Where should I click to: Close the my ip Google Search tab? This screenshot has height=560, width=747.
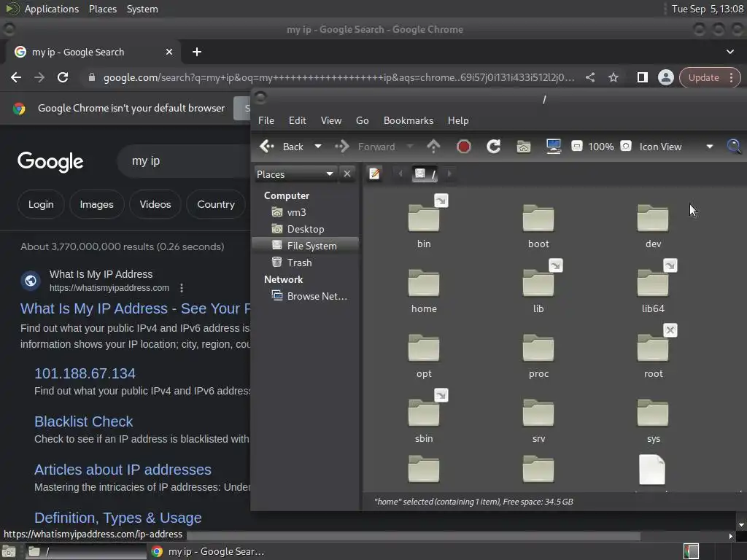(169, 52)
